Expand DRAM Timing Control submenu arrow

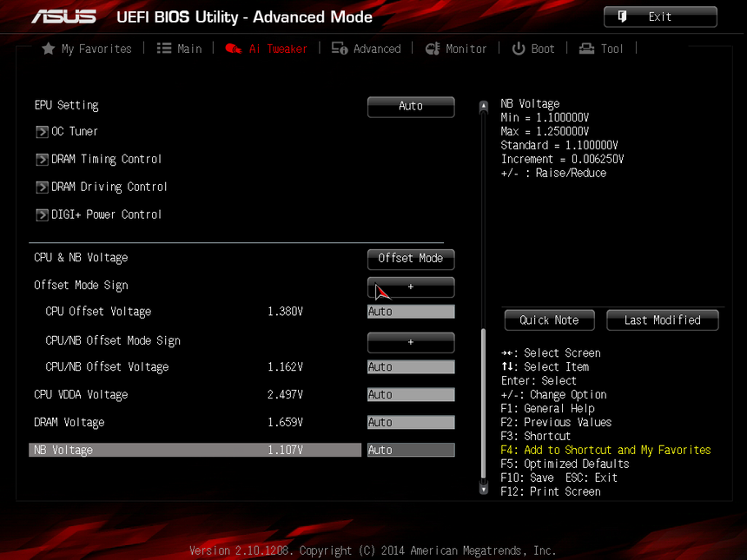(42, 160)
